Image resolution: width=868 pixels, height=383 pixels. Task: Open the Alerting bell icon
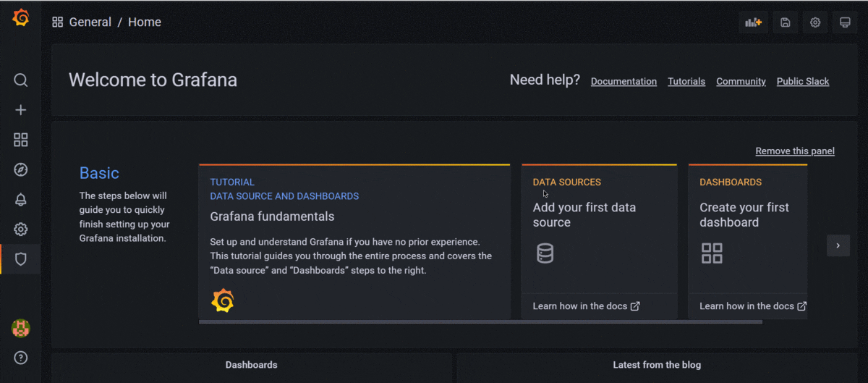(x=21, y=200)
